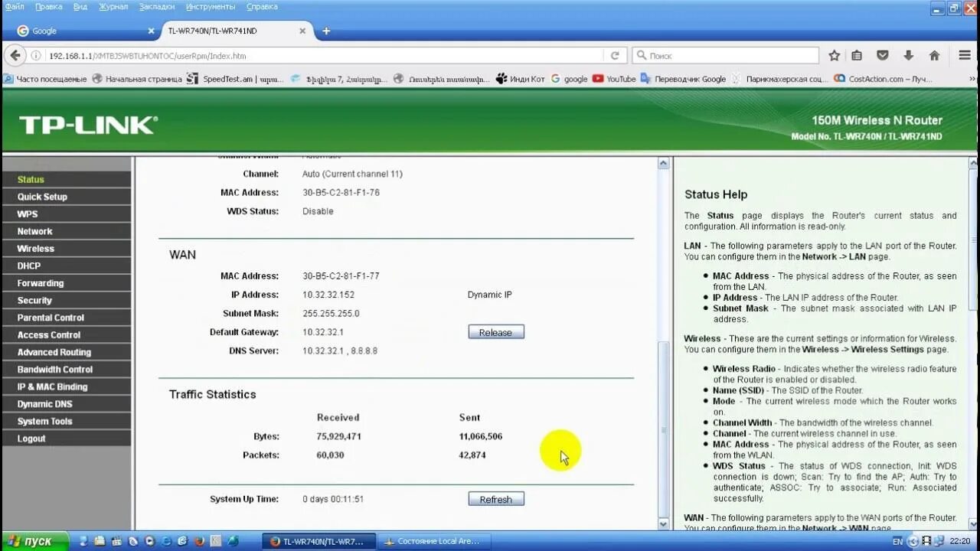This screenshot has height=551, width=980.
Task: Open the Переводчик Google bookmark
Action: (x=683, y=79)
